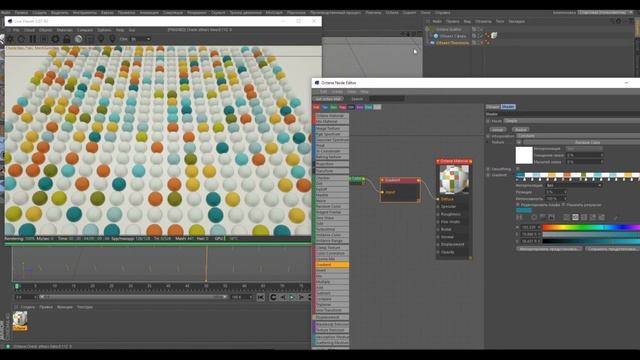Select the pick focus icon in Live Viewer

(x=101, y=39)
